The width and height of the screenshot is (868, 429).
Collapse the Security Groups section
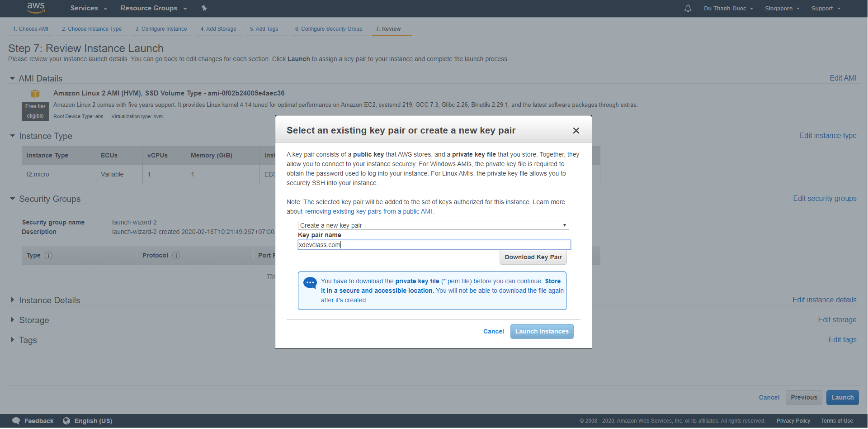(12, 199)
